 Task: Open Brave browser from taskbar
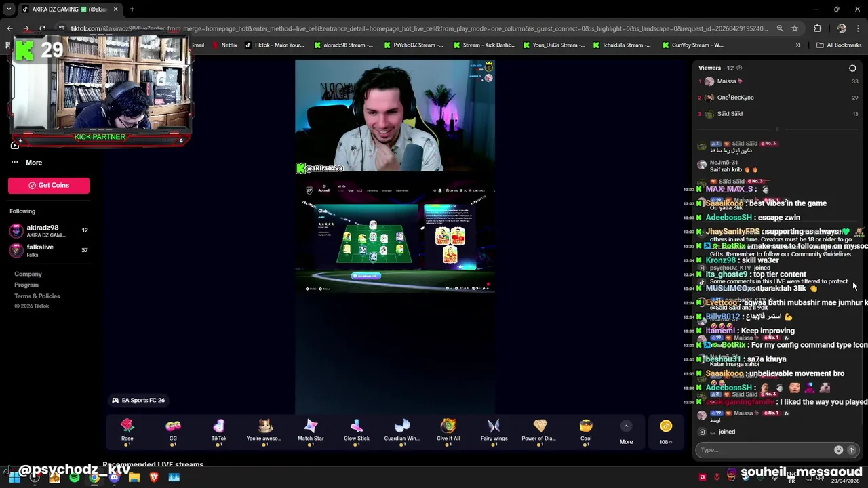(154, 478)
